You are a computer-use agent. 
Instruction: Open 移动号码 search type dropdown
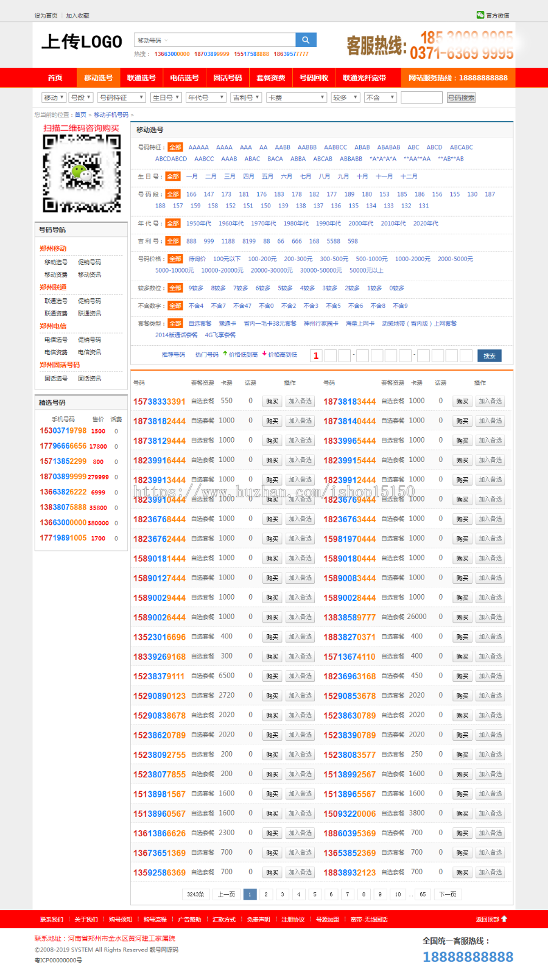tap(152, 40)
